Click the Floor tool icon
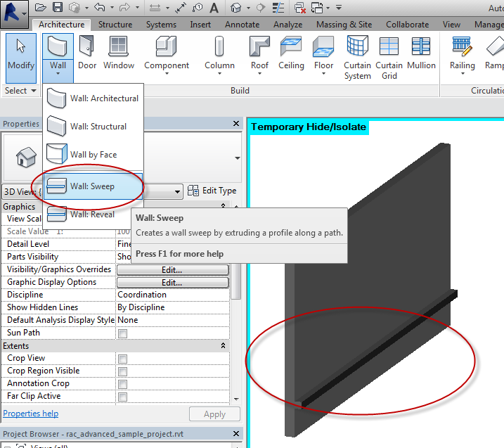Image resolution: width=504 pixels, height=448 pixels. point(323,46)
